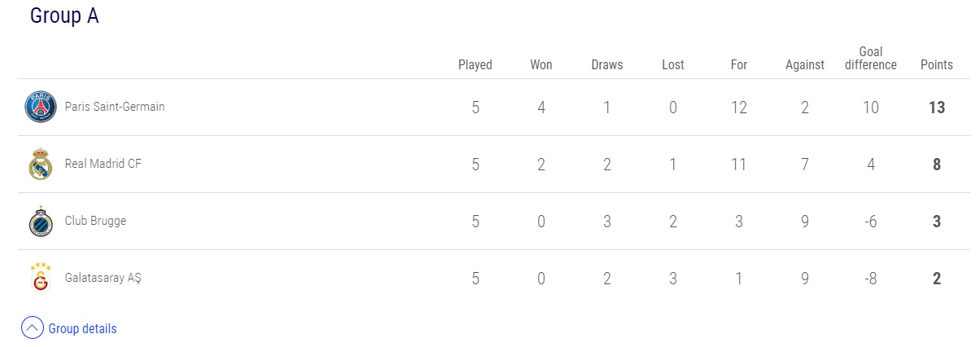This screenshot has width=980, height=347.
Task: Click the Real Madrid CF crest logo
Action: 40,164
